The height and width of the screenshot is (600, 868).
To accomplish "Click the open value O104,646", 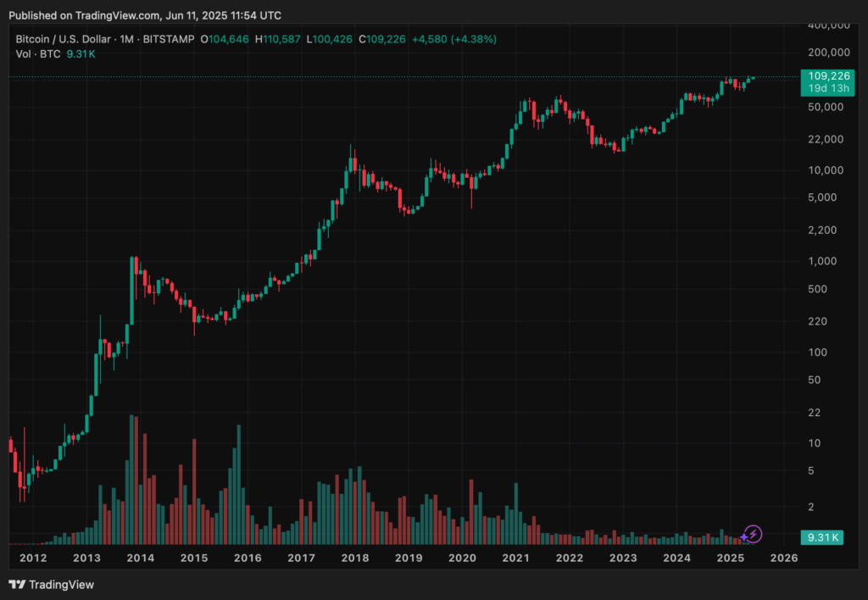I will pyautogui.click(x=224, y=39).
